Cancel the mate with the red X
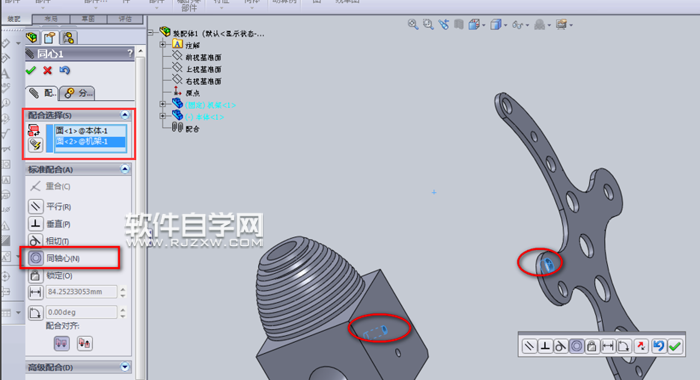 [47, 70]
